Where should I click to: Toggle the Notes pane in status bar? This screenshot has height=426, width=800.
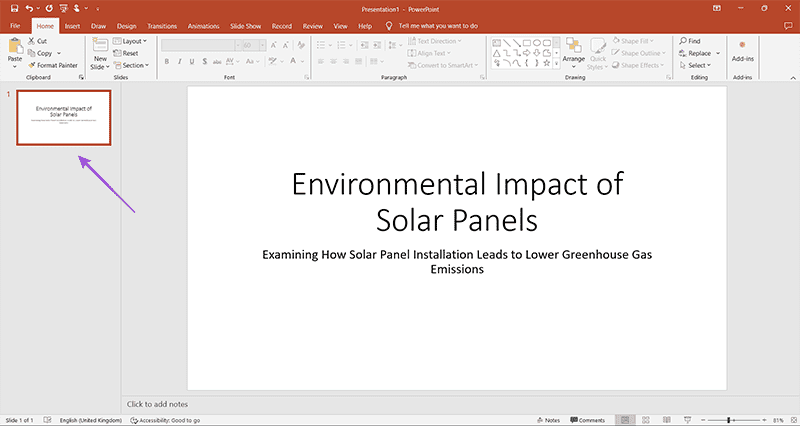click(x=547, y=420)
